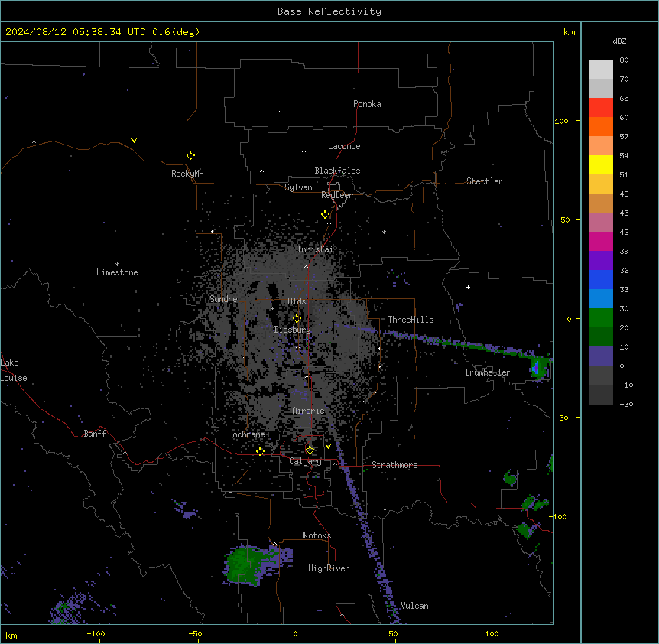Click the Didsbury city label
Viewport: 659px width, 644px height.
point(293,330)
